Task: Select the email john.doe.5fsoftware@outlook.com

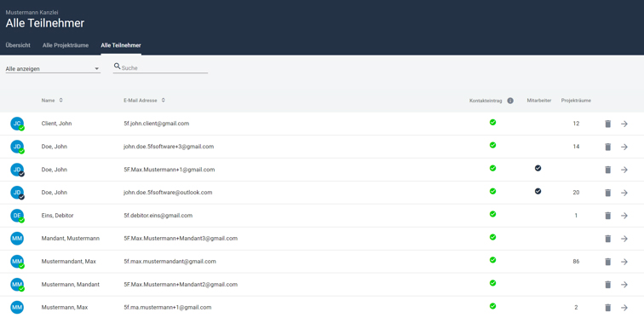Action: pos(168,193)
